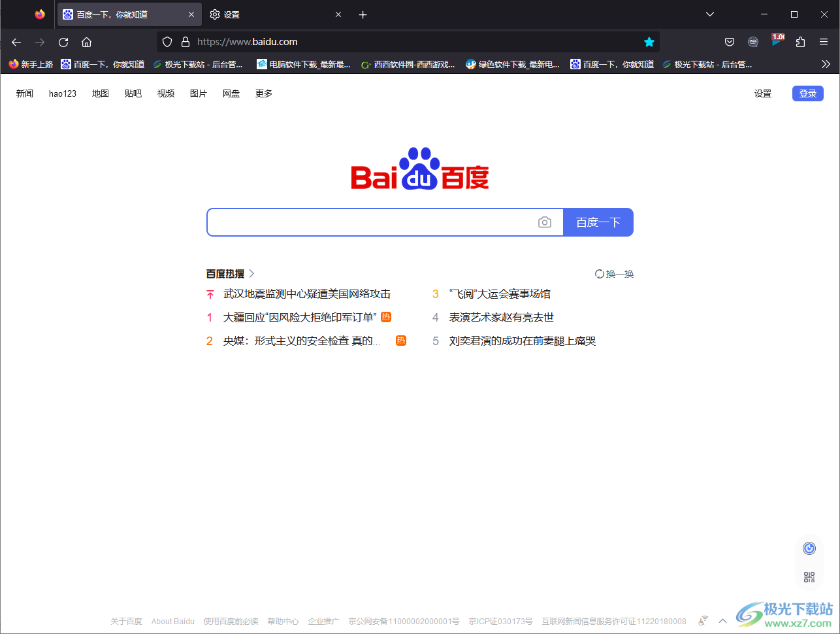Click the QR code floating icon
This screenshot has height=634, width=840.
[809, 577]
